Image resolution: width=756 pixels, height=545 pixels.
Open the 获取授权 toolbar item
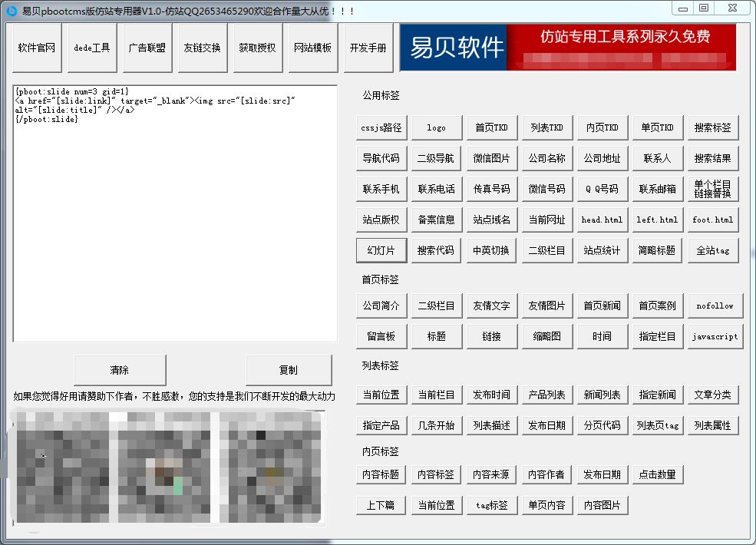click(x=256, y=47)
